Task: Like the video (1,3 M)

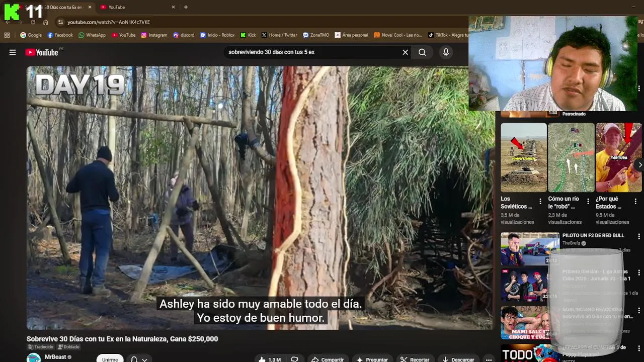Action: [270, 359]
